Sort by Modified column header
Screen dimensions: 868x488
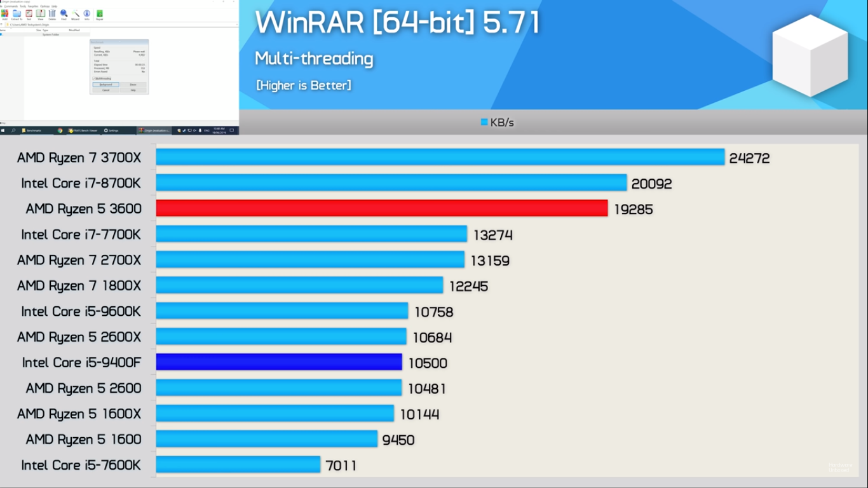coord(74,30)
